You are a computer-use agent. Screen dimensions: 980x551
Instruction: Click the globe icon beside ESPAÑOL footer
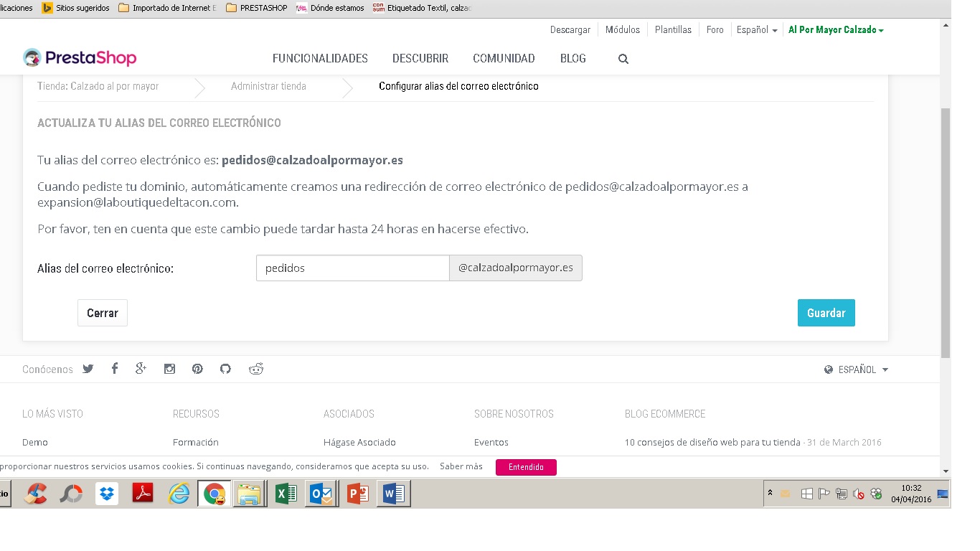[829, 369]
